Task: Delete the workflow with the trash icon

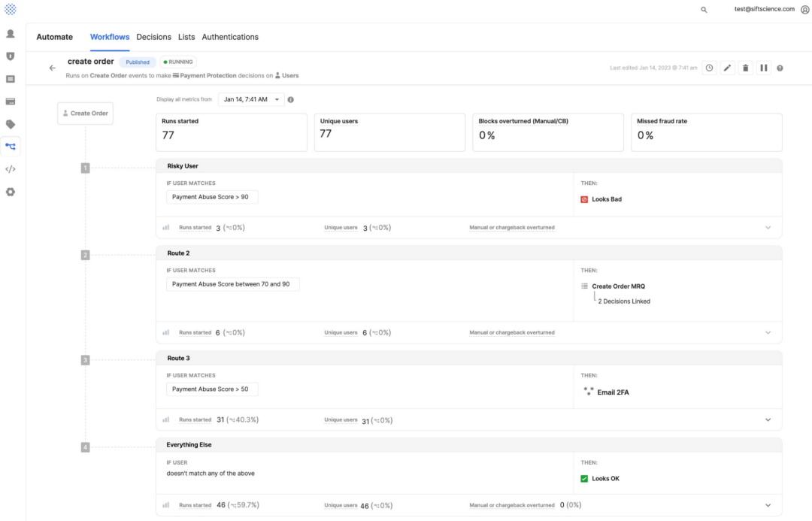Action: point(745,68)
